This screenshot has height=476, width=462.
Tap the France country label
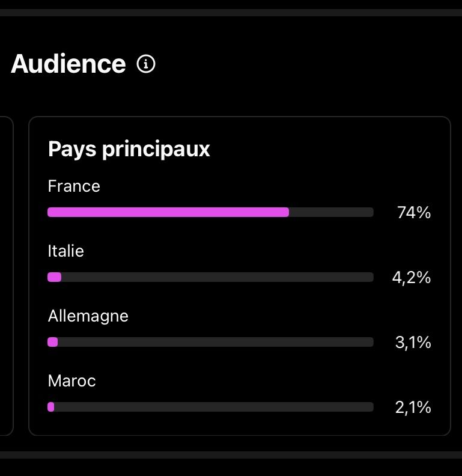pos(74,186)
